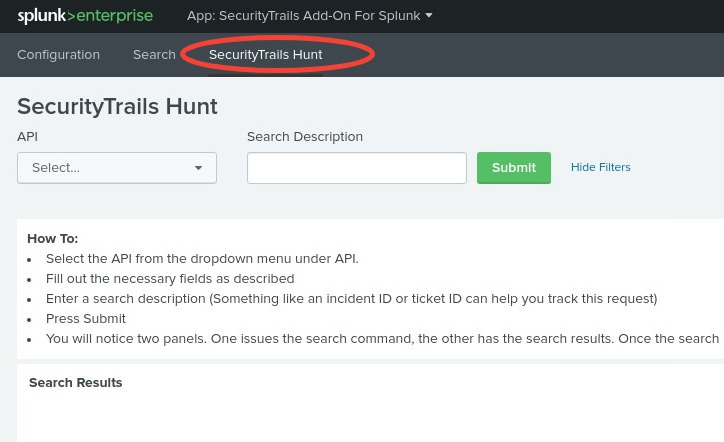Click the API field label
Image resolution: width=724 pixels, height=442 pixels.
(x=27, y=137)
